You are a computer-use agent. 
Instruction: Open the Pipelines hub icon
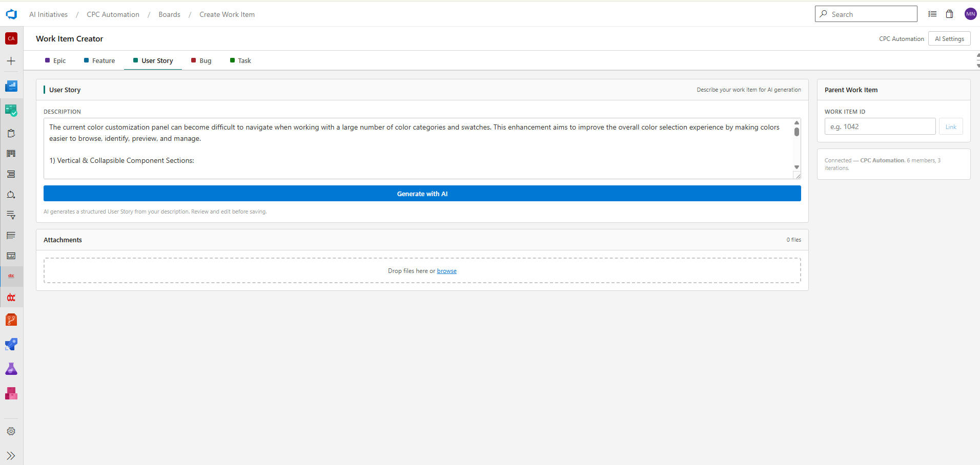click(11, 344)
